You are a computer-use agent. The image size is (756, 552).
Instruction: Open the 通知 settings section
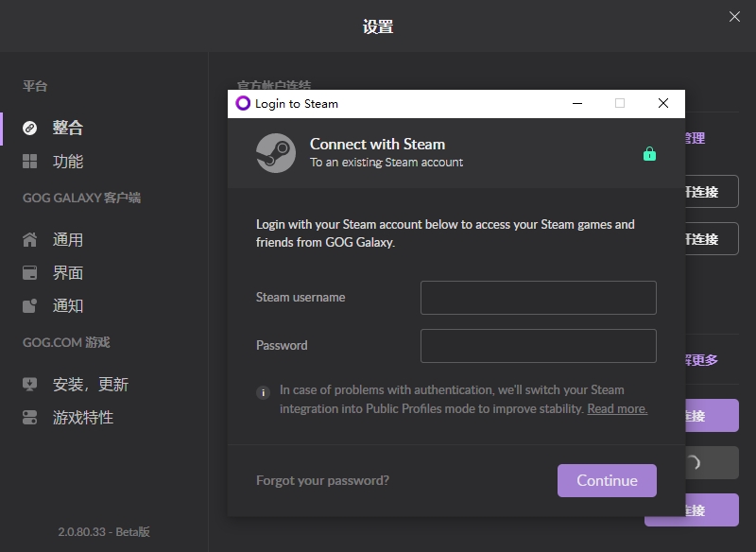point(67,305)
